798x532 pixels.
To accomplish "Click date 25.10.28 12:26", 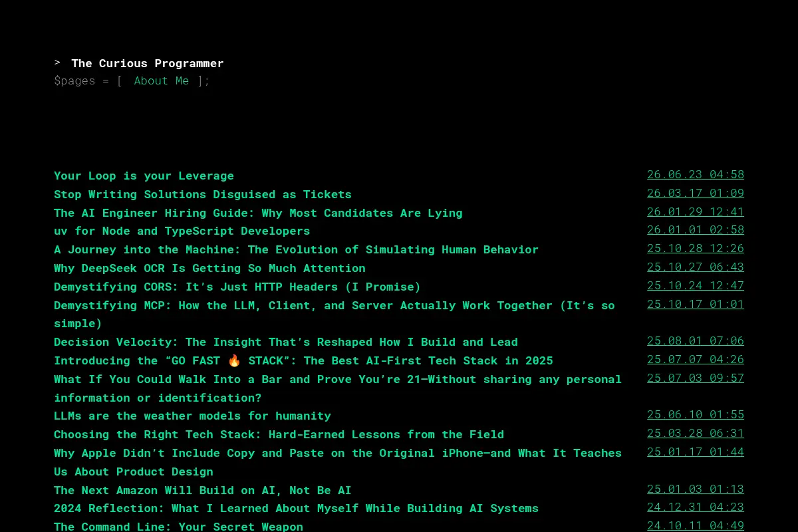I will click(x=696, y=248).
